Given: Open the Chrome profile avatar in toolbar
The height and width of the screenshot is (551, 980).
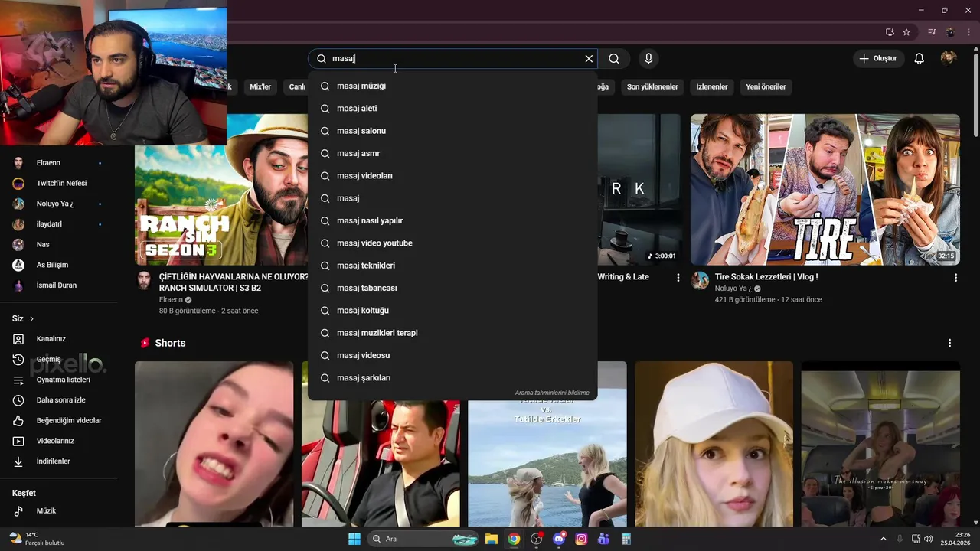Looking at the screenshot, I should pos(951,32).
